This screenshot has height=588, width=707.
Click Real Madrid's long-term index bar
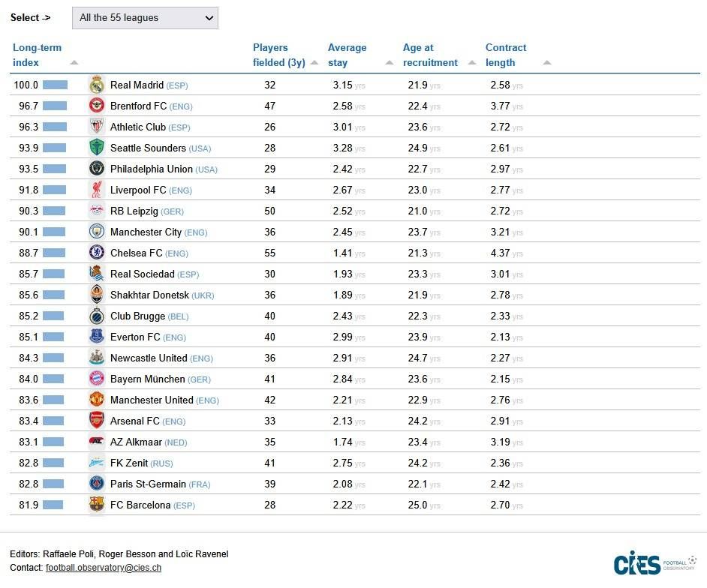tap(55, 85)
